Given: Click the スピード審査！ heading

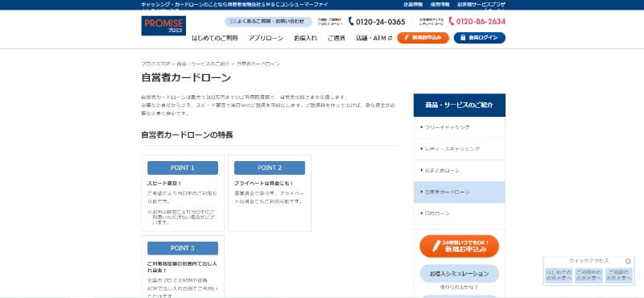Looking at the screenshot, I should pos(164,184).
